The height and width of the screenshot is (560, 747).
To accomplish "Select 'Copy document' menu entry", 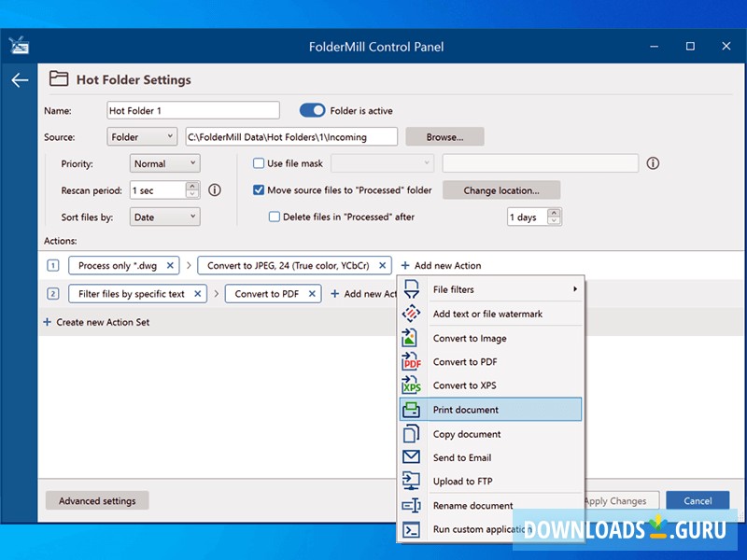I will coord(491,434).
